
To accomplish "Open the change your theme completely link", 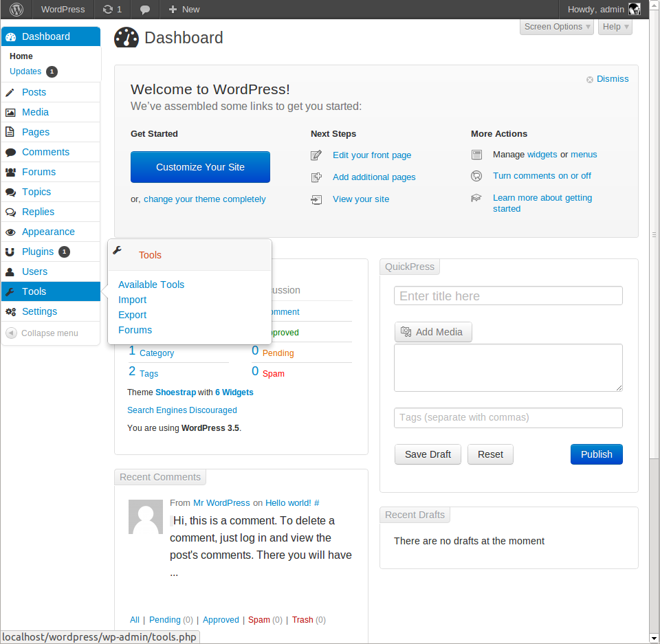I will 205,199.
